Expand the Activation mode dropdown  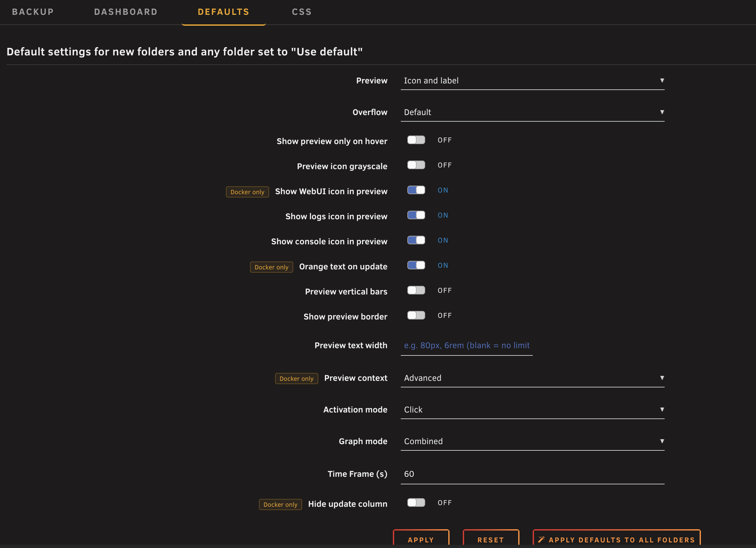[x=532, y=410]
